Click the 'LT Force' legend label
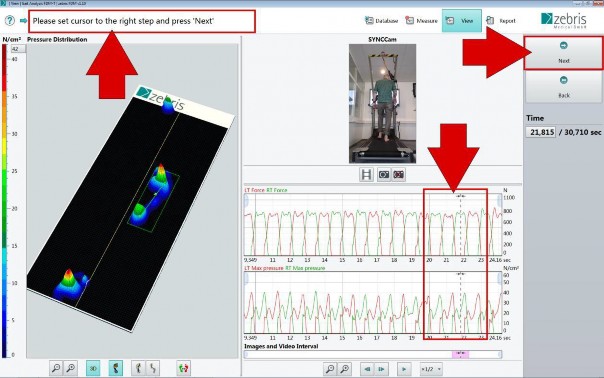This screenshot has height=378, width=604. coord(254,190)
